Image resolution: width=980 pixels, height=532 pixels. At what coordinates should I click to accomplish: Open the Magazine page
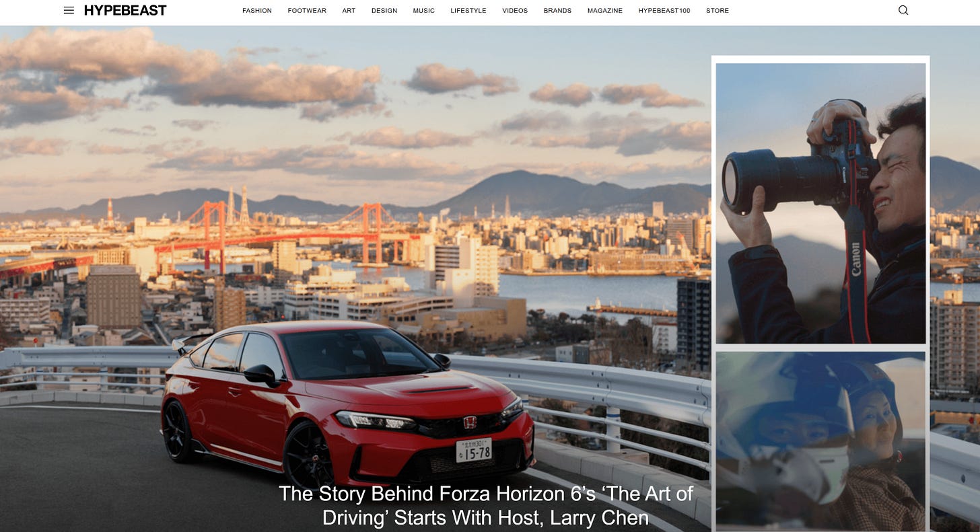point(605,11)
